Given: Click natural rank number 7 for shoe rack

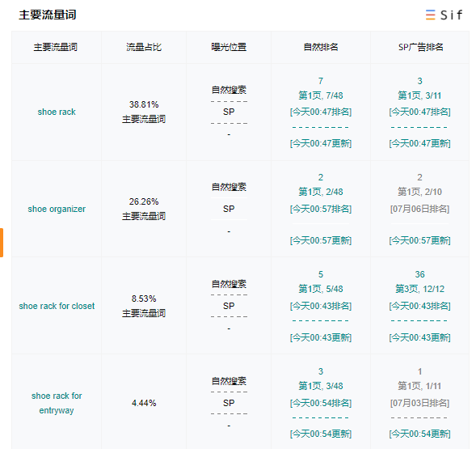Looking at the screenshot, I should [x=321, y=81].
